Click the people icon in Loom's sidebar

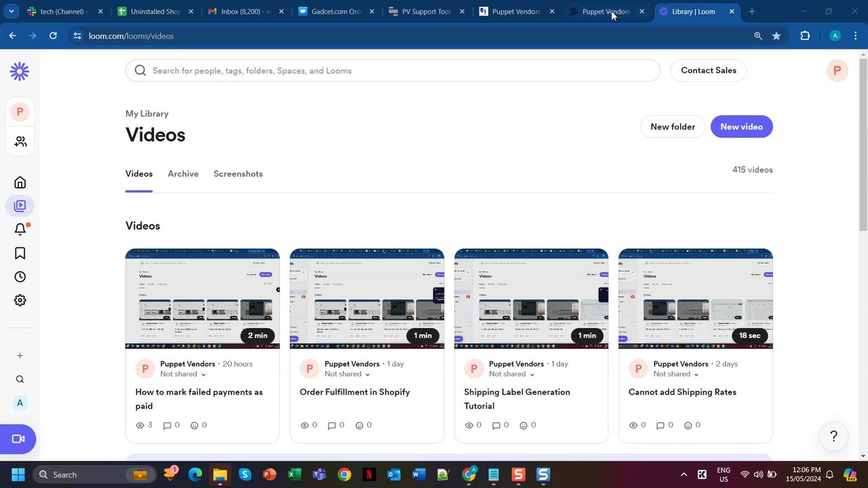pos(20,141)
